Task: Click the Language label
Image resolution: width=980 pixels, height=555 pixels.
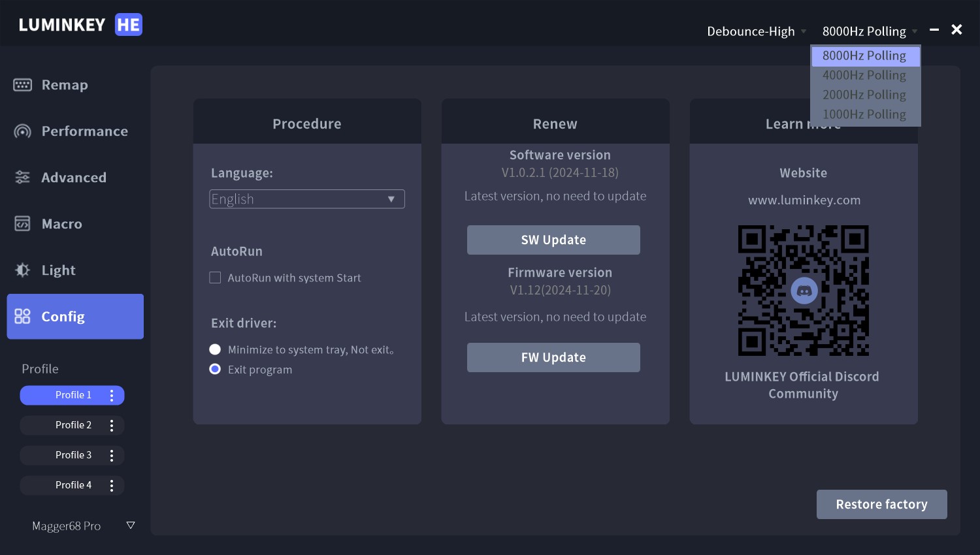Action: pos(242,173)
